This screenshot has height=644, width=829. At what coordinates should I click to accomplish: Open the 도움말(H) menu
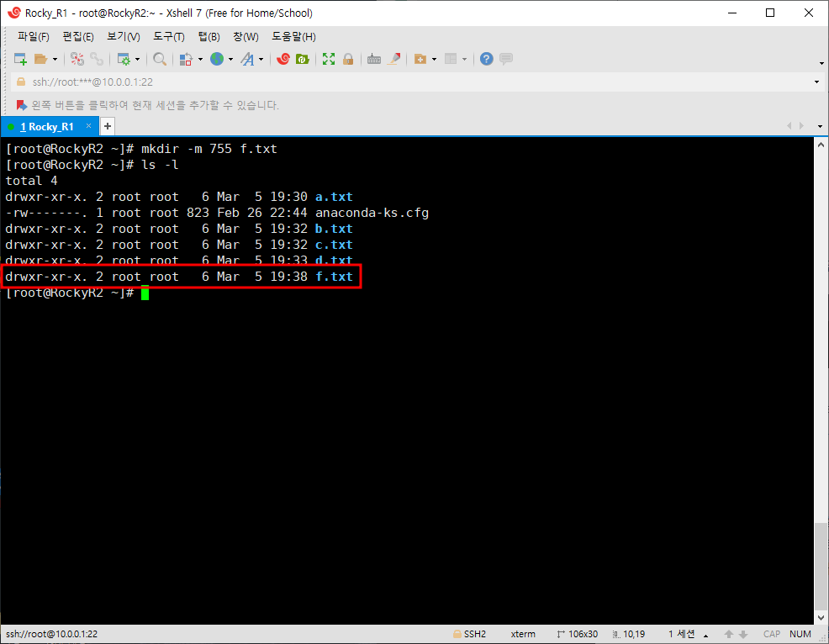(x=293, y=36)
